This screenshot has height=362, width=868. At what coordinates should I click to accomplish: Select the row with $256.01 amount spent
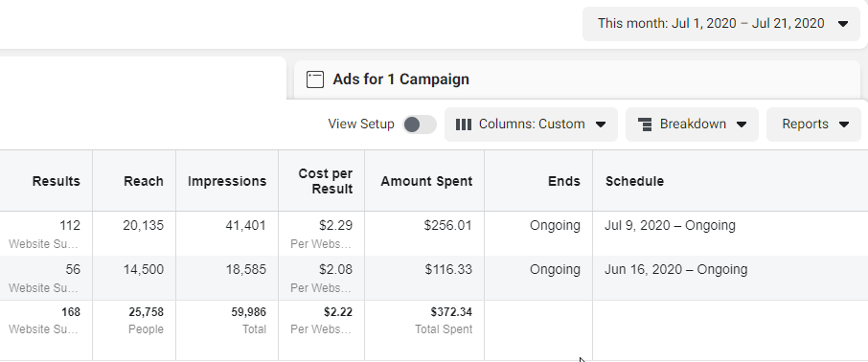(434, 234)
